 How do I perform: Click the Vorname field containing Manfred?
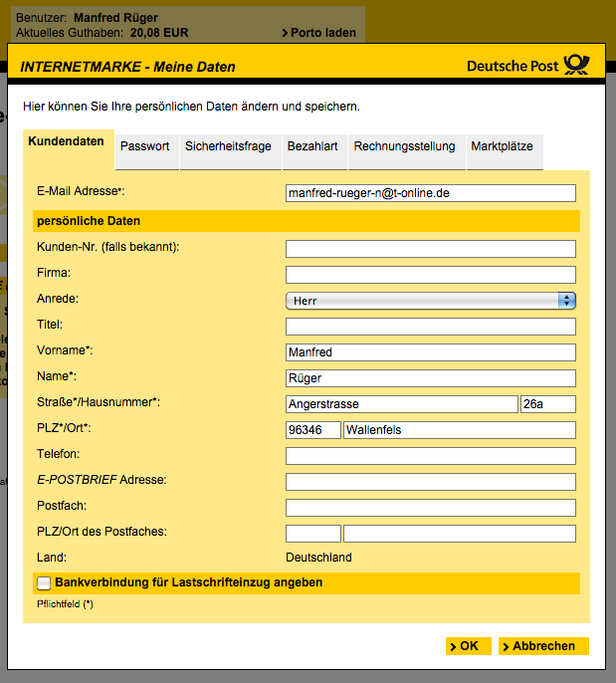430,352
